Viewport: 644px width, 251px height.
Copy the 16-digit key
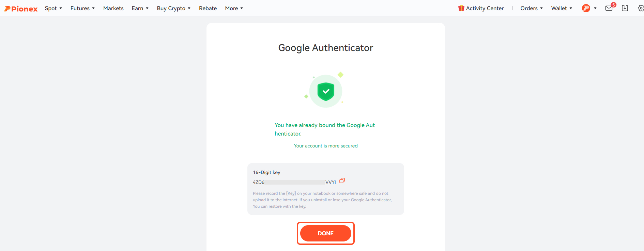click(342, 181)
